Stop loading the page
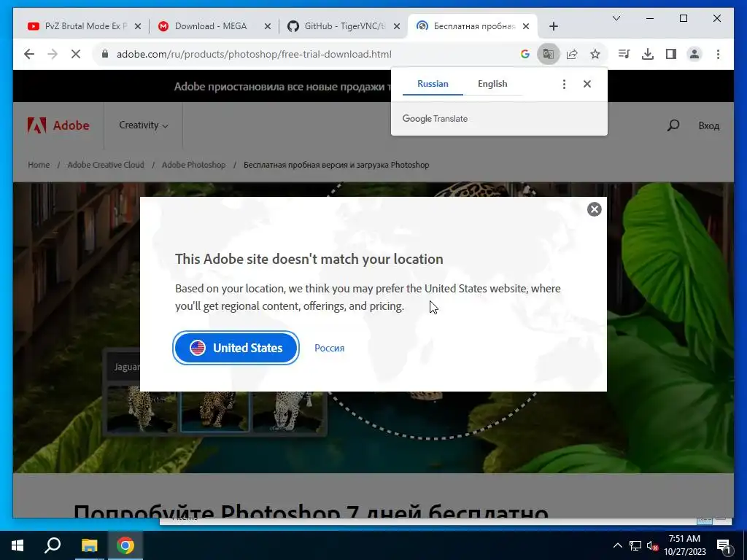 [76, 54]
